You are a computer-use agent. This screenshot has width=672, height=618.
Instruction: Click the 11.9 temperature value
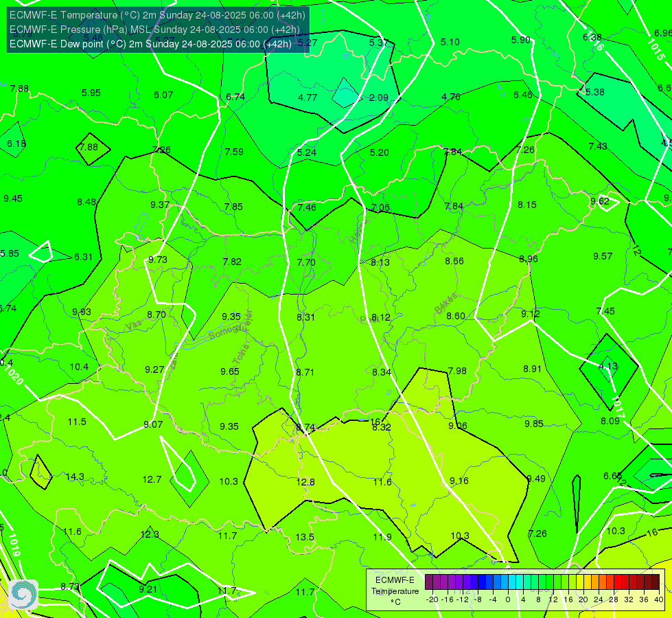(x=382, y=537)
